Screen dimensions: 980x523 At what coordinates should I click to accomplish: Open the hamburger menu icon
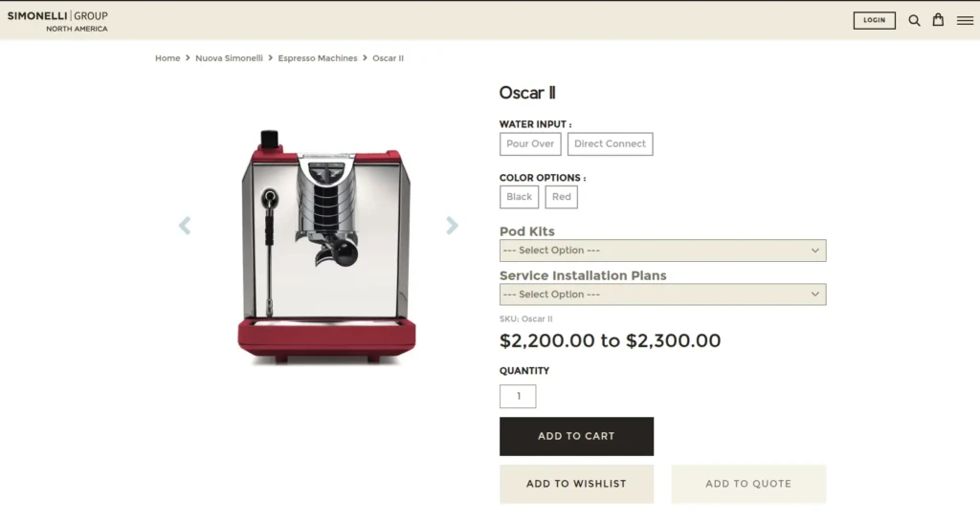coord(965,20)
